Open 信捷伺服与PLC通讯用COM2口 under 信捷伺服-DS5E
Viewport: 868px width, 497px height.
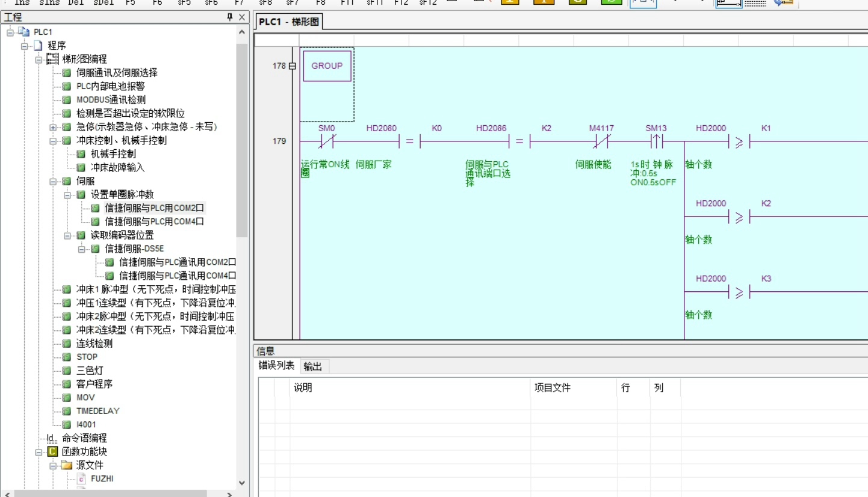tap(177, 262)
